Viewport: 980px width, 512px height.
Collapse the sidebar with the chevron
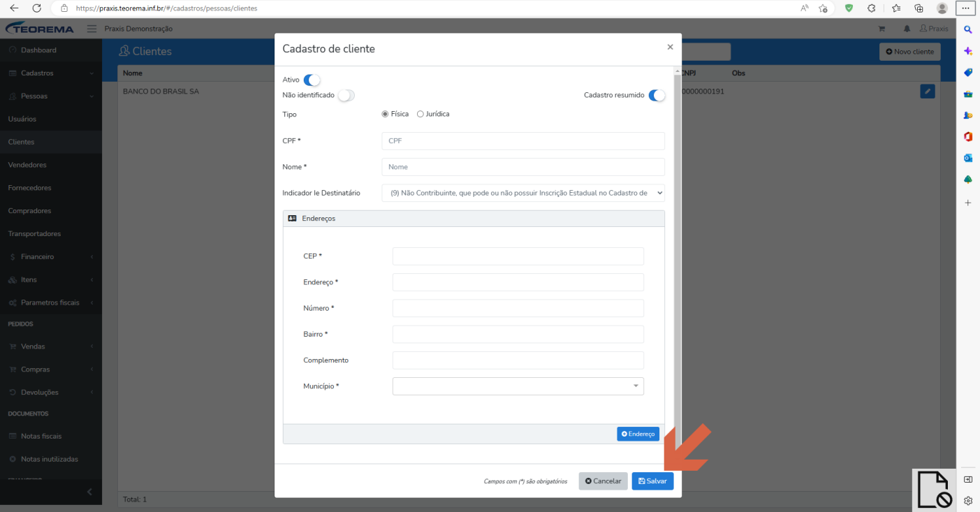[x=89, y=492]
